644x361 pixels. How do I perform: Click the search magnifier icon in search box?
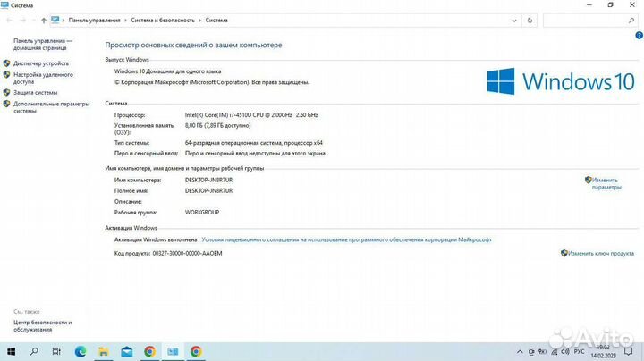point(631,20)
